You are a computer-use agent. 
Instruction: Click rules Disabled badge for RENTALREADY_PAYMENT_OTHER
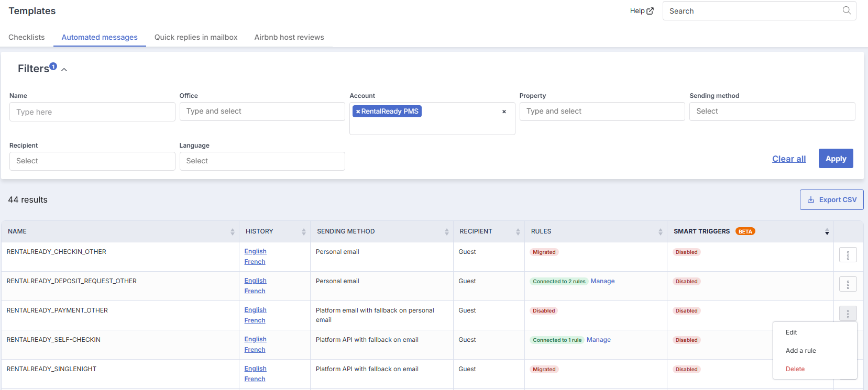(544, 311)
